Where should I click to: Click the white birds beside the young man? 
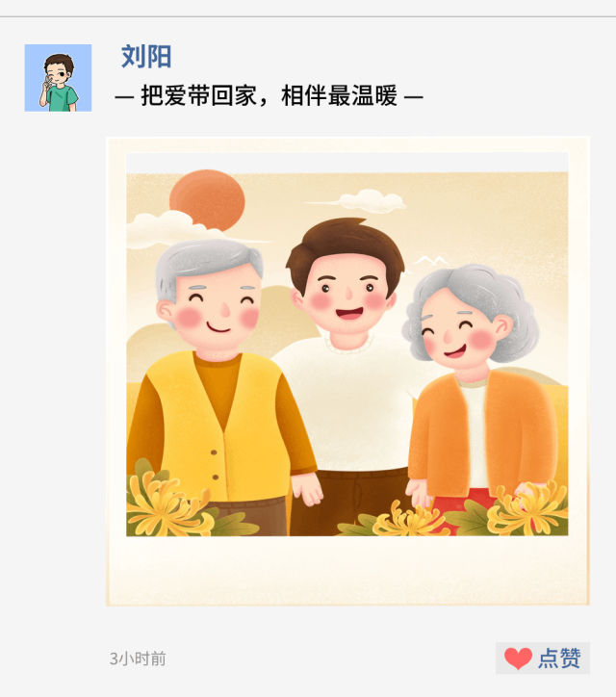pos(431,261)
